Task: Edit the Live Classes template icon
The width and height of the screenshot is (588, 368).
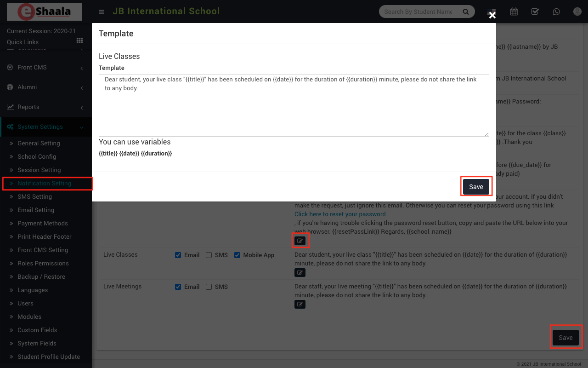Action: 300,272
